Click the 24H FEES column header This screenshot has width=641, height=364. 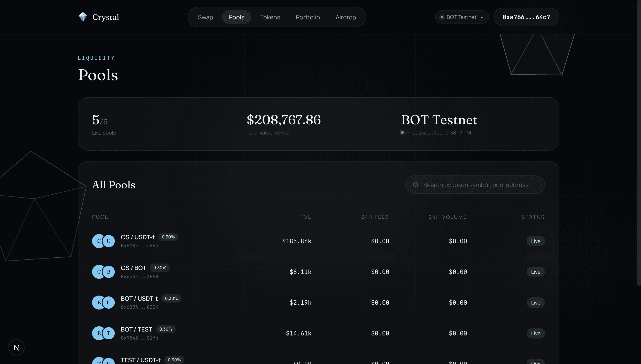[x=375, y=217]
